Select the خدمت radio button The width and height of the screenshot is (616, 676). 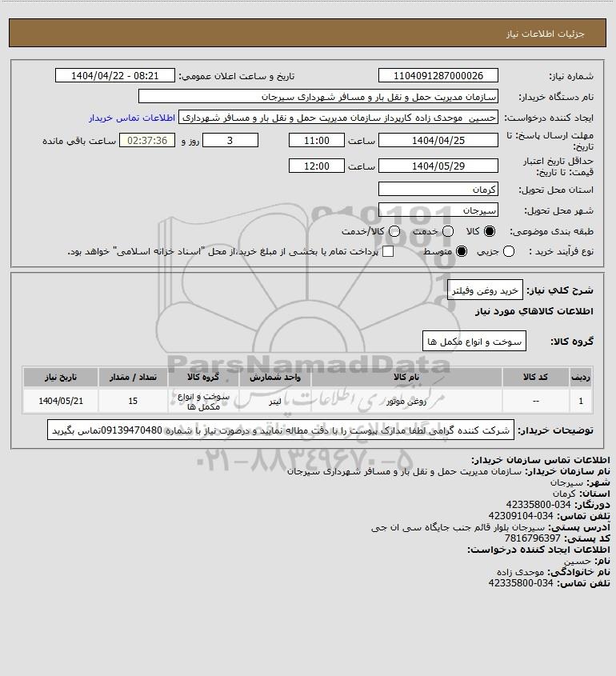pos(448,231)
